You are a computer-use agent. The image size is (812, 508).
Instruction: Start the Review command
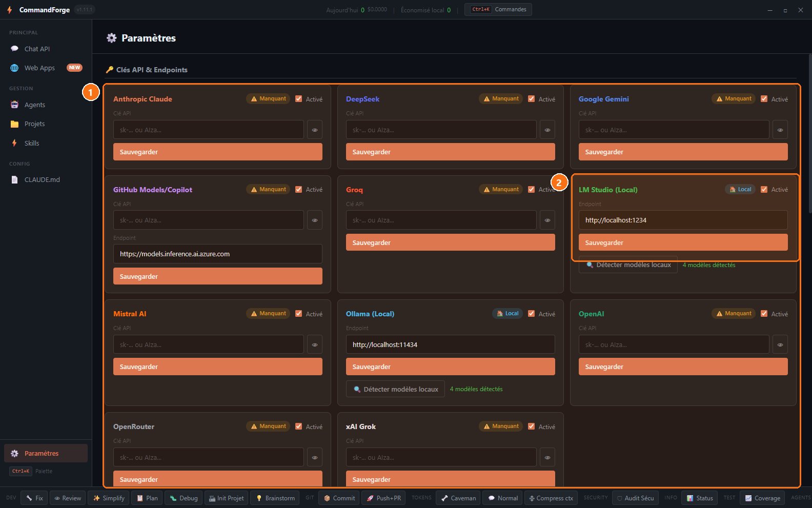68,498
